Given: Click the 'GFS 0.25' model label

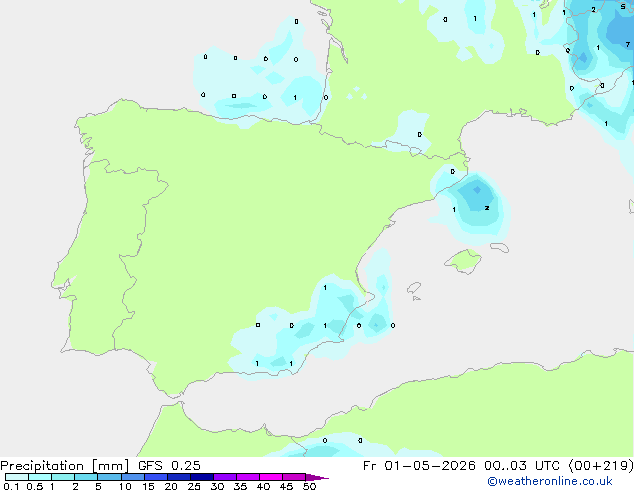Looking at the screenshot, I should [169, 466].
